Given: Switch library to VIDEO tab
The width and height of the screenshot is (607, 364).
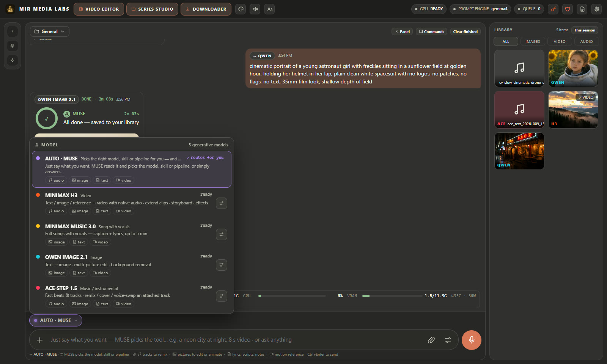Looking at the screenshot, I should (x=560, y=42).
